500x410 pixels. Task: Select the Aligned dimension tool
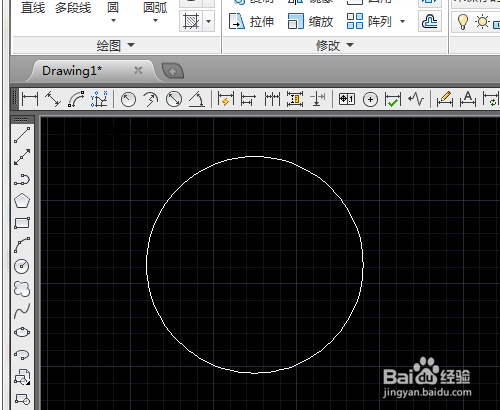point(53,99)
